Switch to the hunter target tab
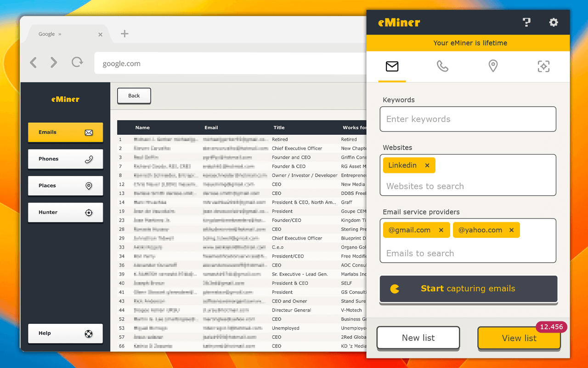 [x=543, y=67]
